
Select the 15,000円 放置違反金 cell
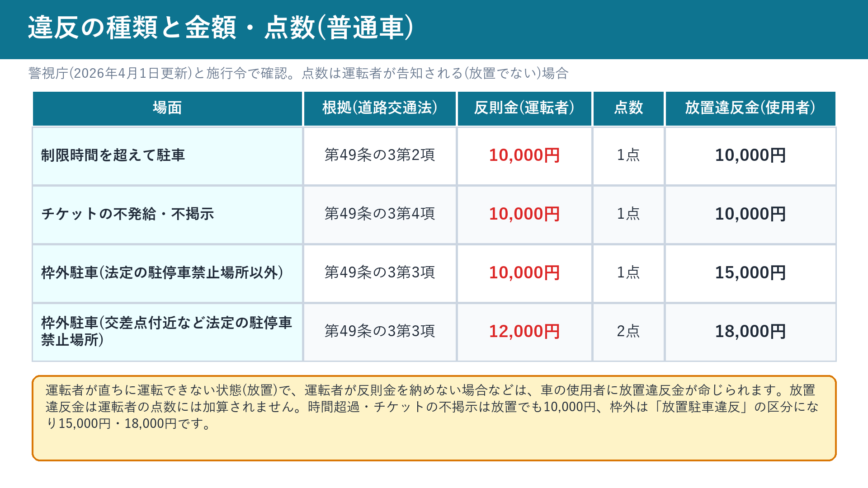pyautogui.click(x=750, y=272)
